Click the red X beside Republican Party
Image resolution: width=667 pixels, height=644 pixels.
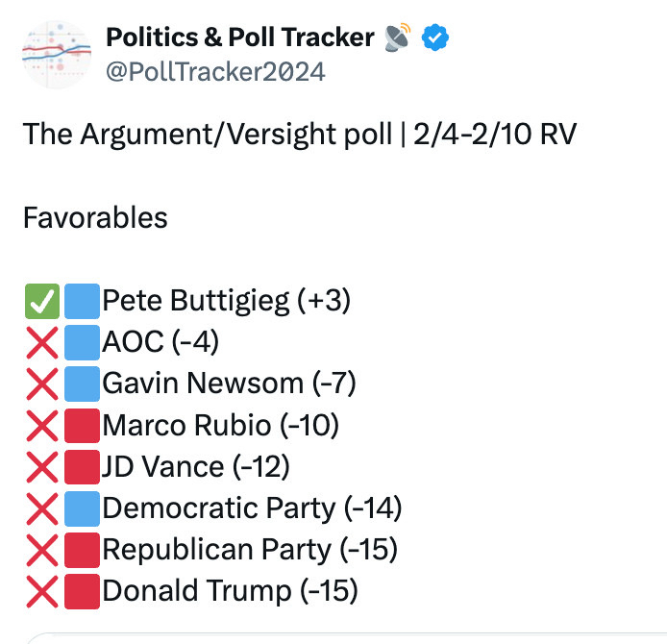[x=41, y=550]
